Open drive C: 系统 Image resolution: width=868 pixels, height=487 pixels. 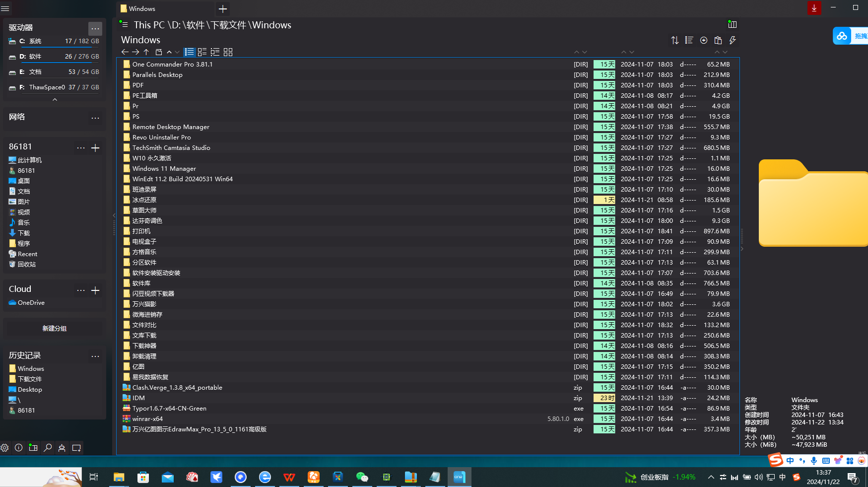point(54,41)
